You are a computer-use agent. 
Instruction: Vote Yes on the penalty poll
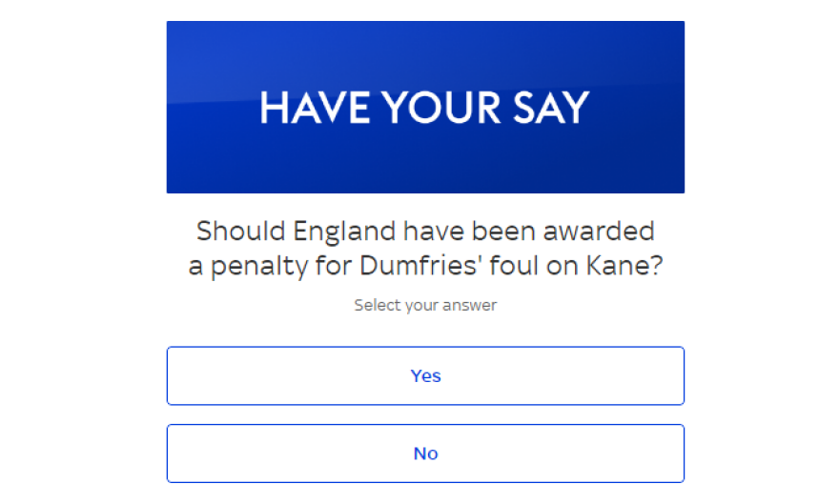click(425, 375)
